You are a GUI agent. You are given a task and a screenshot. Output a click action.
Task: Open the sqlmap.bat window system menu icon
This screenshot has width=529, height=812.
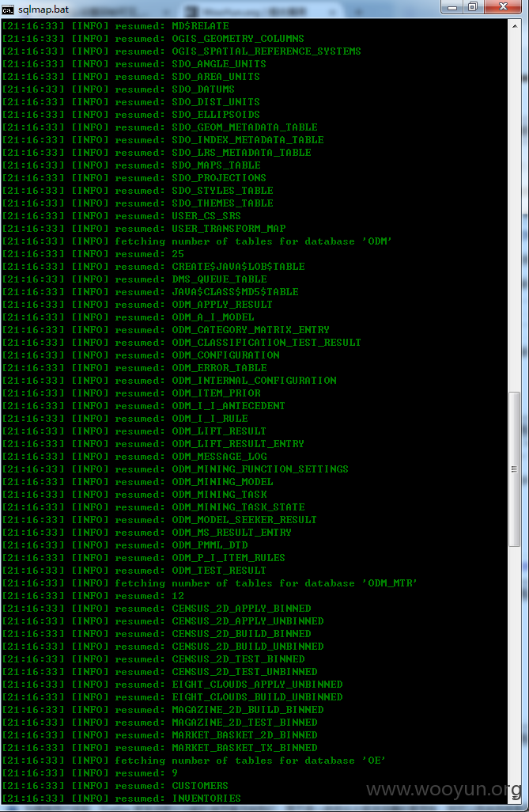pyautogui.click(x=8, y=9)
